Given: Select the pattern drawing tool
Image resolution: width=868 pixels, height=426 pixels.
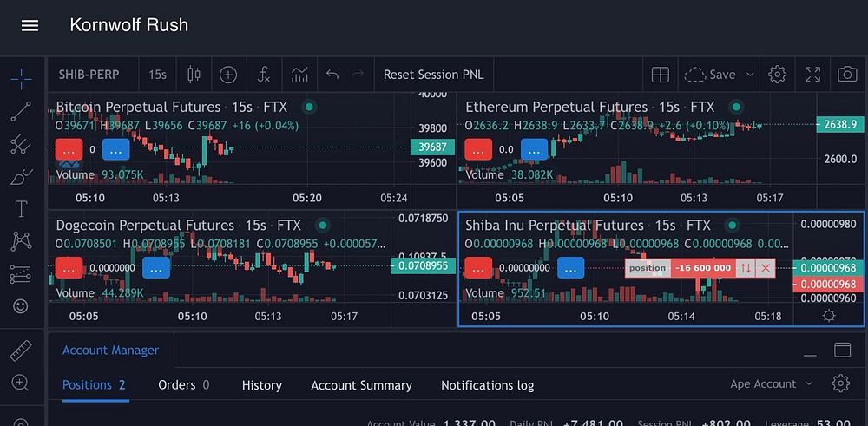Looking at the screenshot, I should tap(21, 241).
